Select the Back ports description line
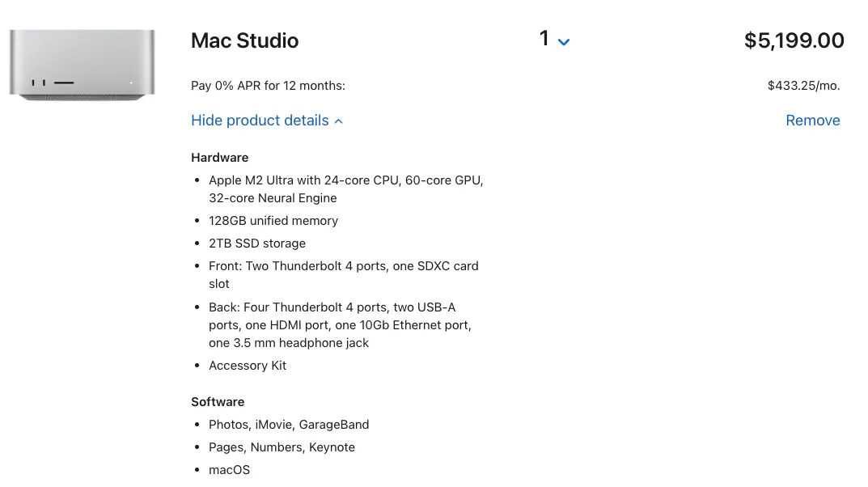Screen dimensions: 868x487 [340, 325]
